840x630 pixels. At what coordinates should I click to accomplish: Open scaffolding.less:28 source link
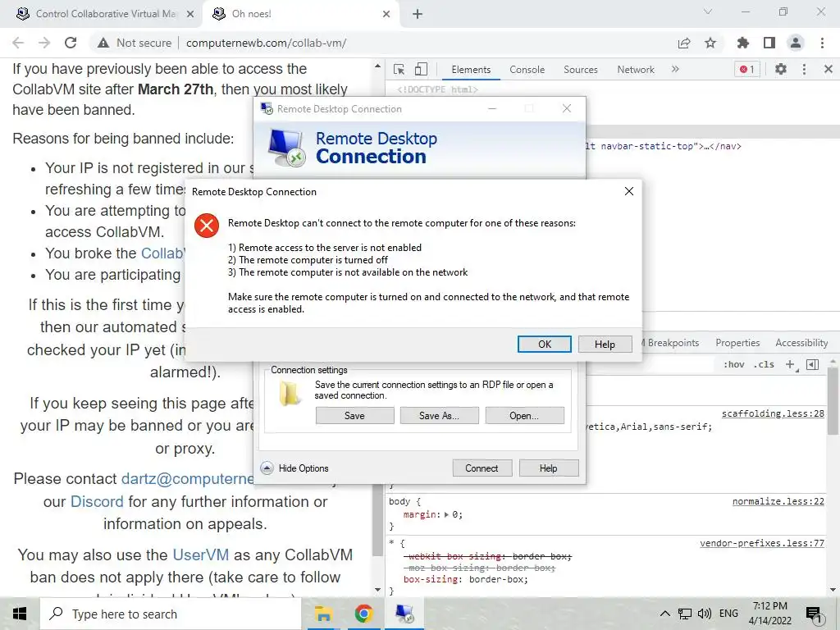[773, 413]
